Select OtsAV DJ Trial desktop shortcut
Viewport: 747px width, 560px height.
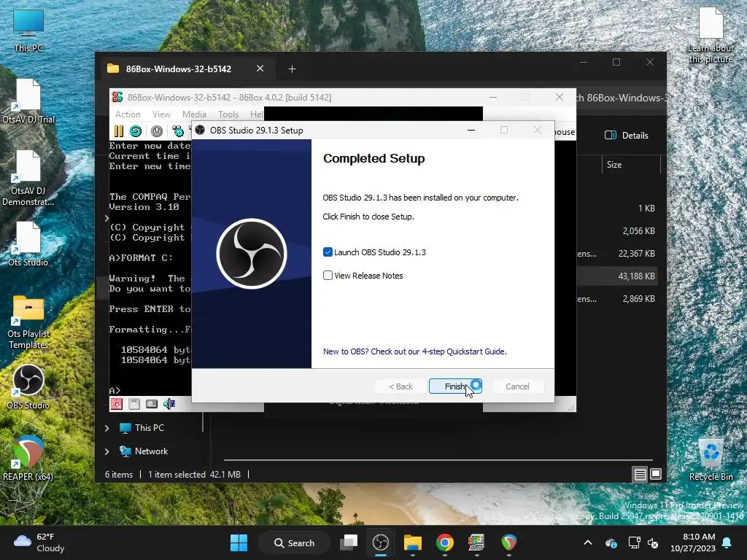28,101
